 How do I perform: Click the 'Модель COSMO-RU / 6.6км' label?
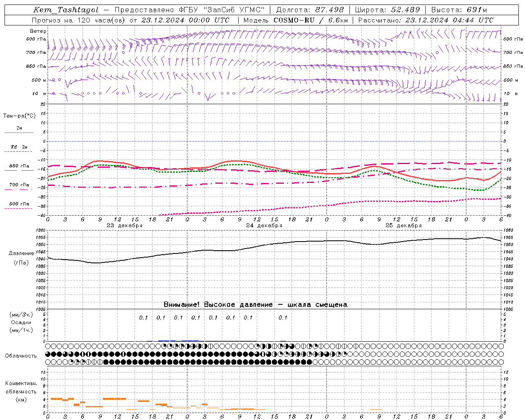coord(296,20)
